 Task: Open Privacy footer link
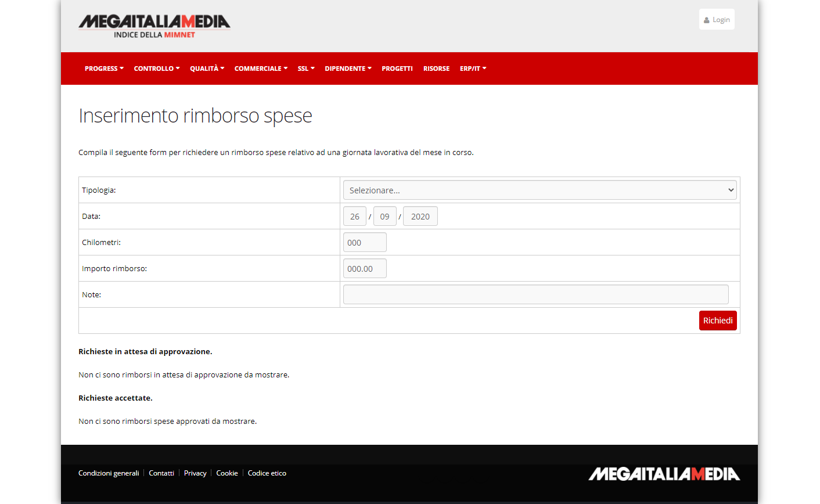(x=195, y=473)
